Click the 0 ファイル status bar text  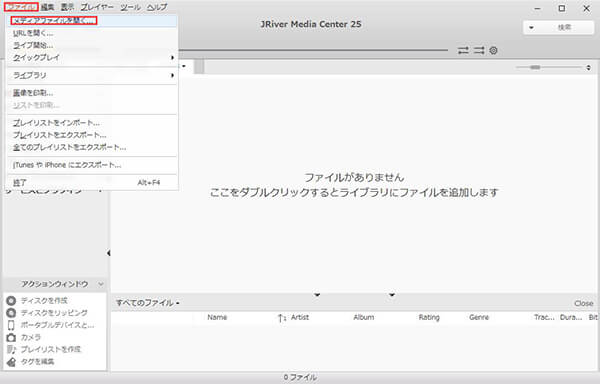point(300,377)
